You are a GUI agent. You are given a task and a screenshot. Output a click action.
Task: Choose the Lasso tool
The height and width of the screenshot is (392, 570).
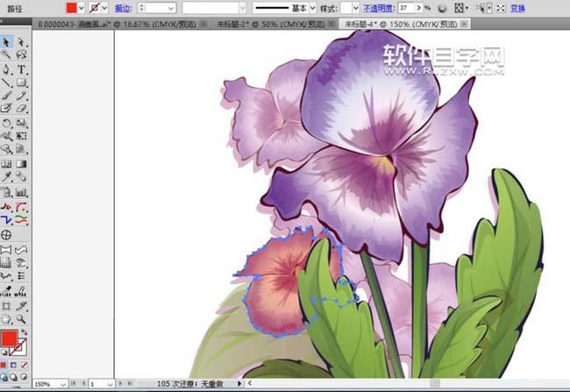click(x=22, y=55)
